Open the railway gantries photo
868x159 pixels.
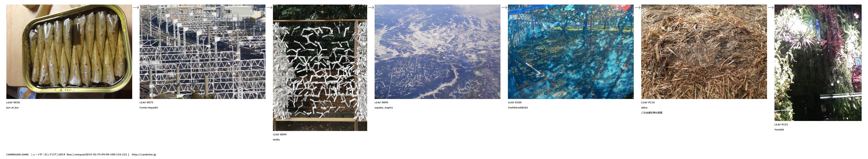pyautogui.click(x=202, y=52)
